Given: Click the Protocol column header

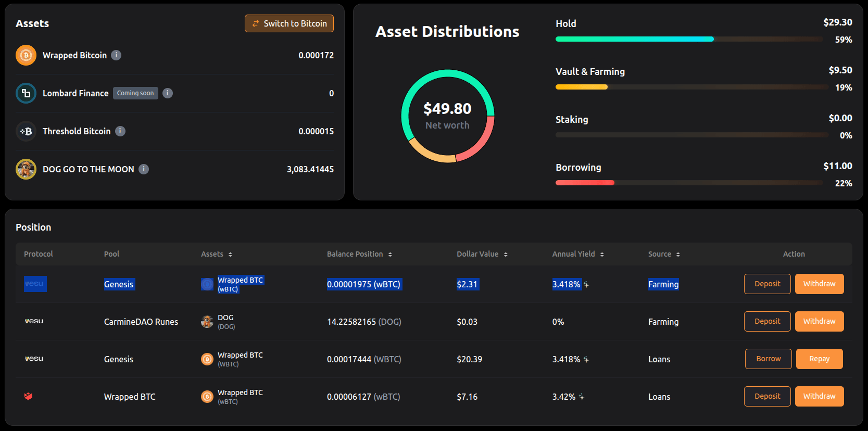Looking at the screenshot, I should click(39, 254).
